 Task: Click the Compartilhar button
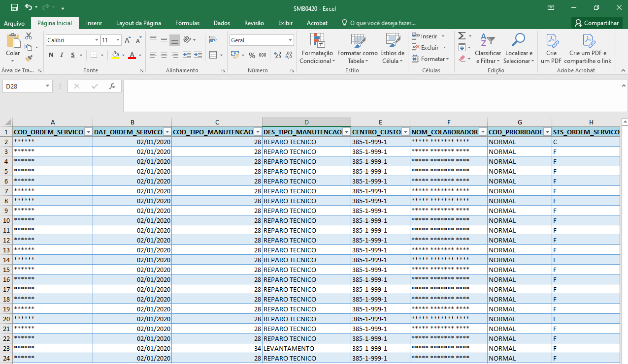pyautogui.click(x=597, y=23)
